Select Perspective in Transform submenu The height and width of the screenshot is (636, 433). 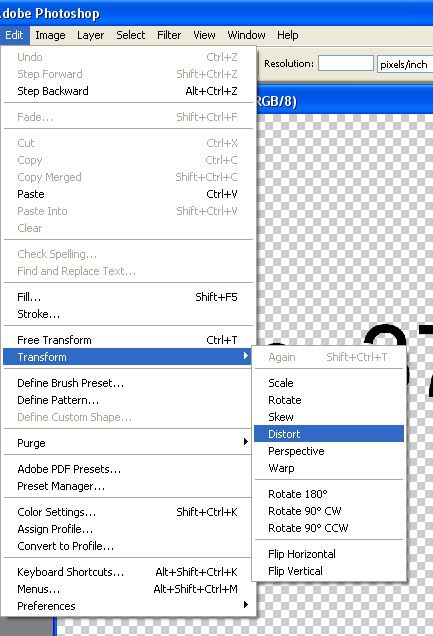click(329, 451)
